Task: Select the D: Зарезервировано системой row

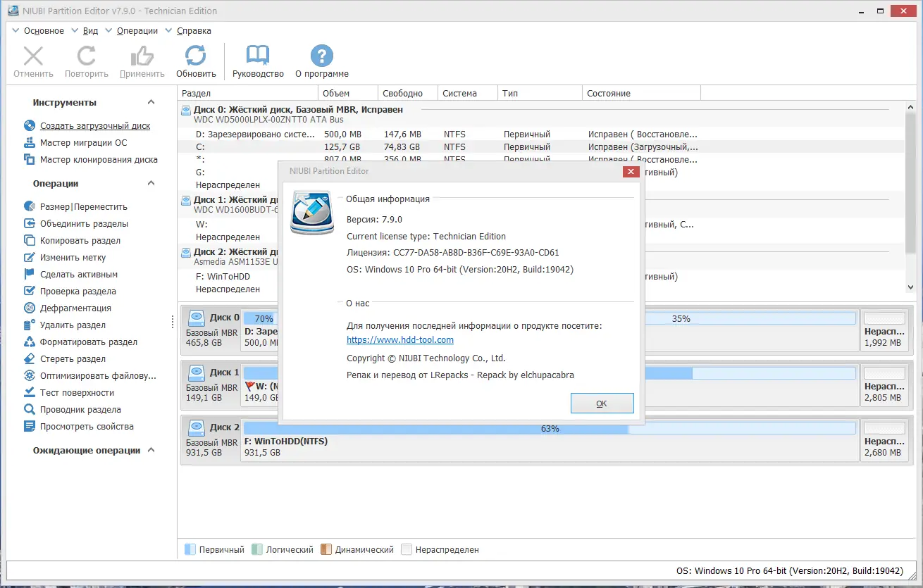Action: click(540, 135)
